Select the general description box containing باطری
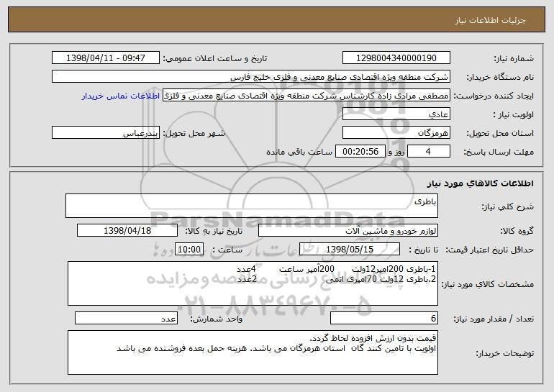This screenshot has height=392, width=554. [252, 206]
